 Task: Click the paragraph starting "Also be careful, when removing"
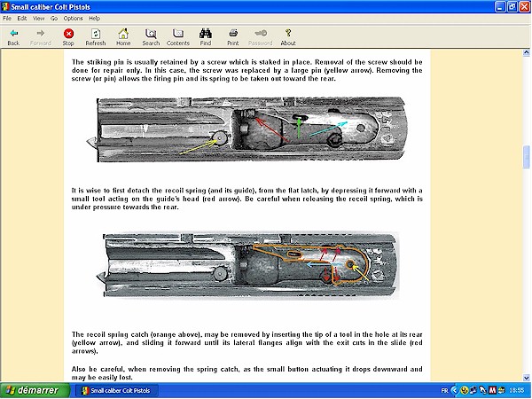coord(247,373)
